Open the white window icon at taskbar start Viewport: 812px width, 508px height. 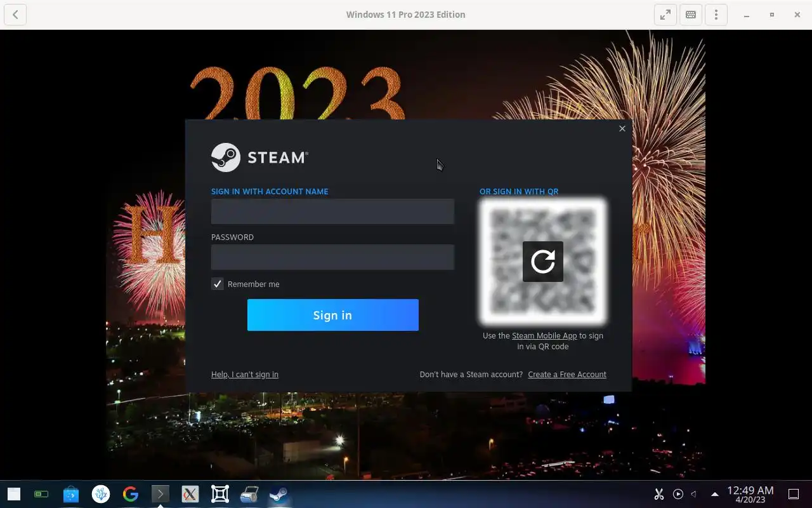click(x=14, y=494)
